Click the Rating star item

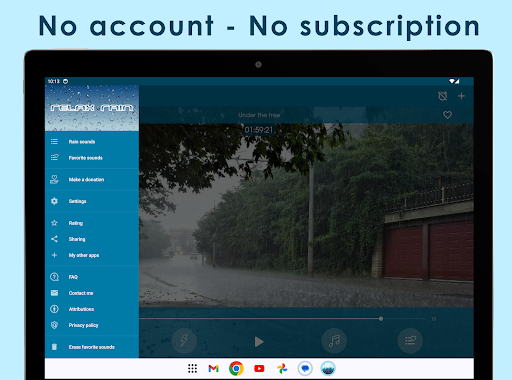tap(92, 223)
